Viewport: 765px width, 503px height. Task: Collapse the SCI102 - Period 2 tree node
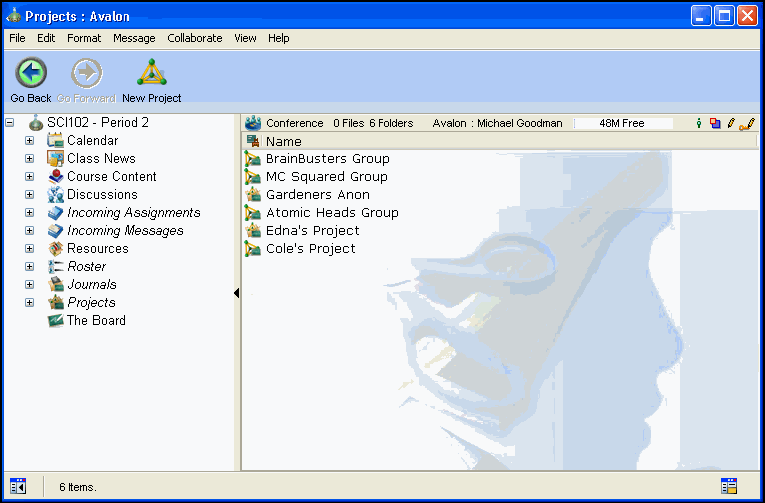click(x=10, y=123)
